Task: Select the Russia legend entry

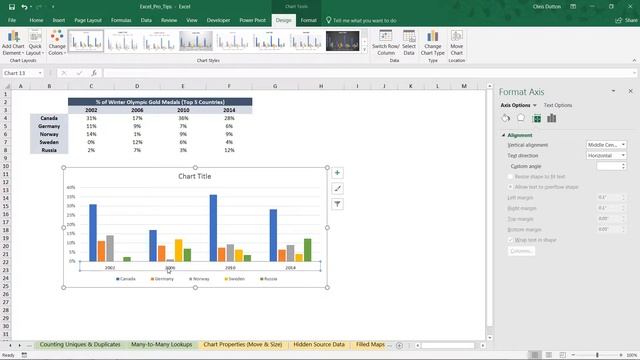Action: point(269,279)
